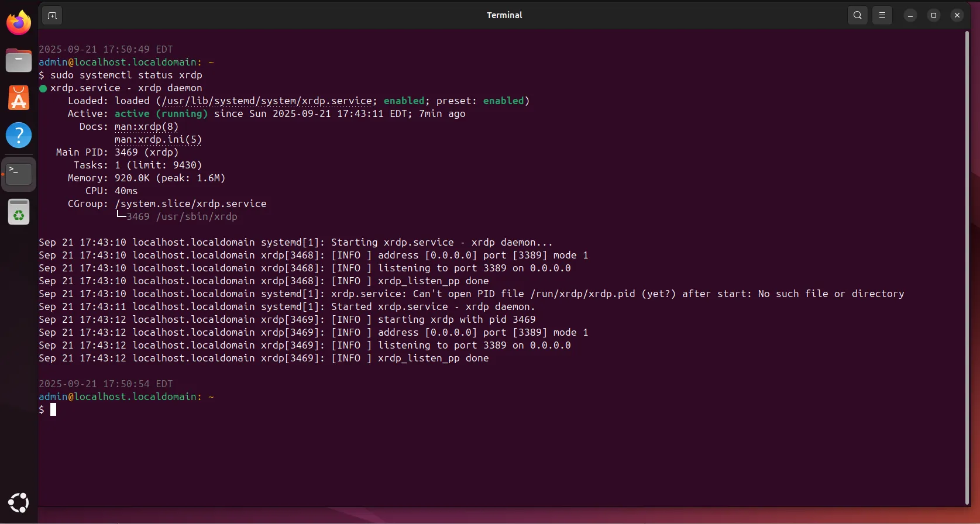Click the Terminal title text
The image size is (980, 524).
tap(504, 15)
